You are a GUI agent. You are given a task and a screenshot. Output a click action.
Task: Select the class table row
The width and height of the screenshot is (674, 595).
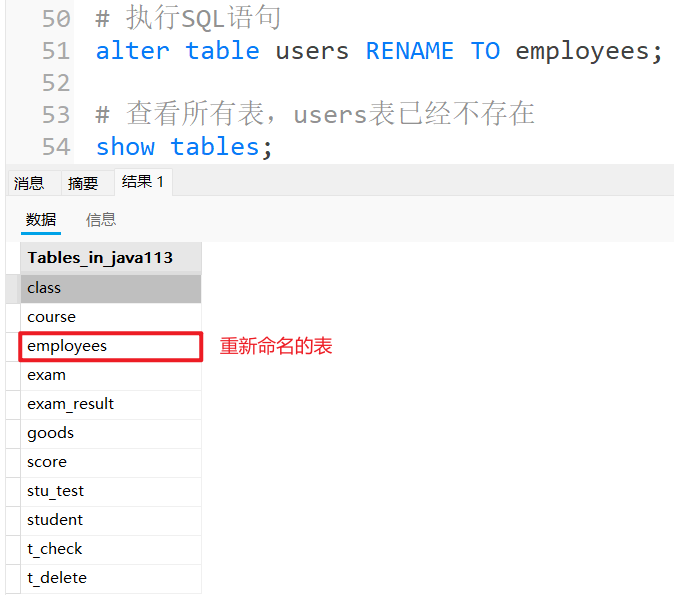(111, 288)
